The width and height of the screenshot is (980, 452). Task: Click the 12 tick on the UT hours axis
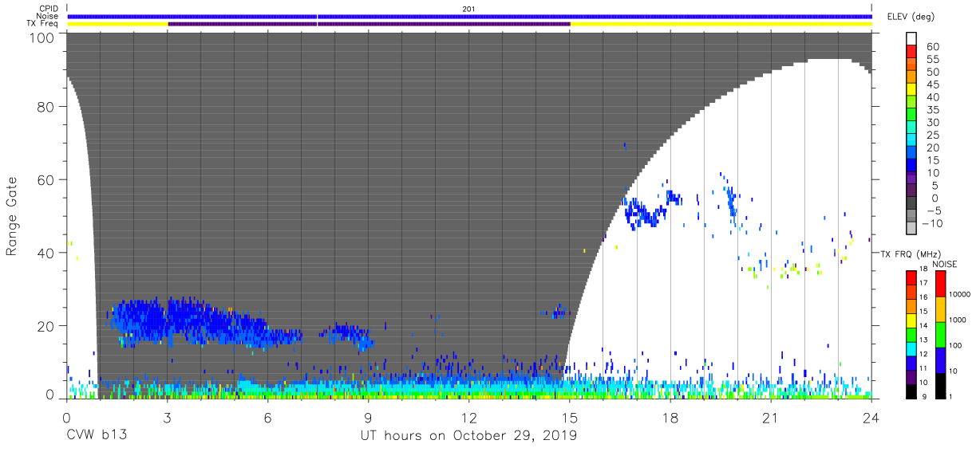click(x=469, y=417)
